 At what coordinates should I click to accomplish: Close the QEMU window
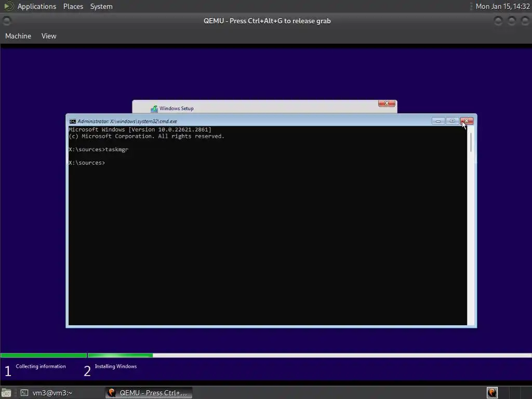pos(525,21)
